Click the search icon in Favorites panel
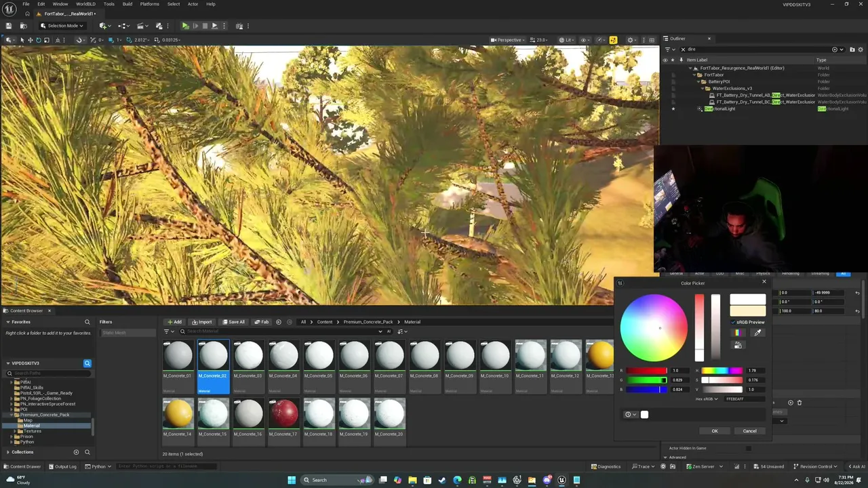The height and width of the screenshot is (488, 868). click(x=87, y=322)
